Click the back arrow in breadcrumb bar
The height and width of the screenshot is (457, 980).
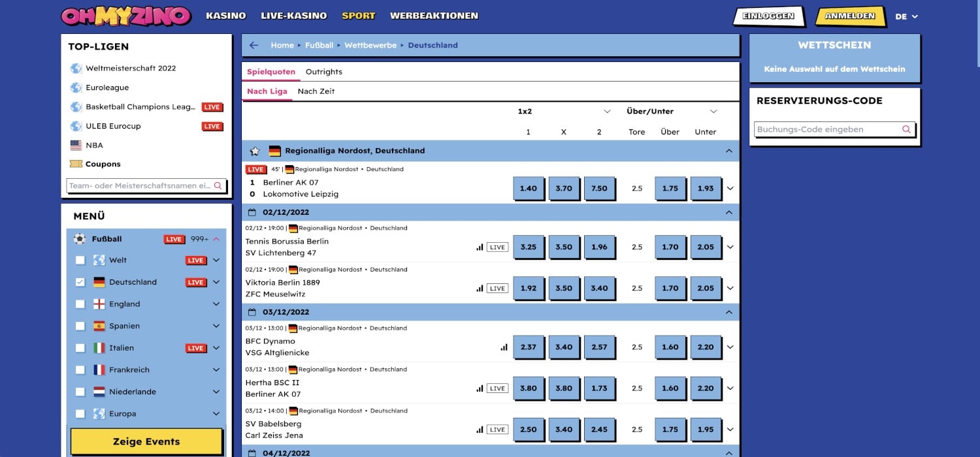(254, 45)
